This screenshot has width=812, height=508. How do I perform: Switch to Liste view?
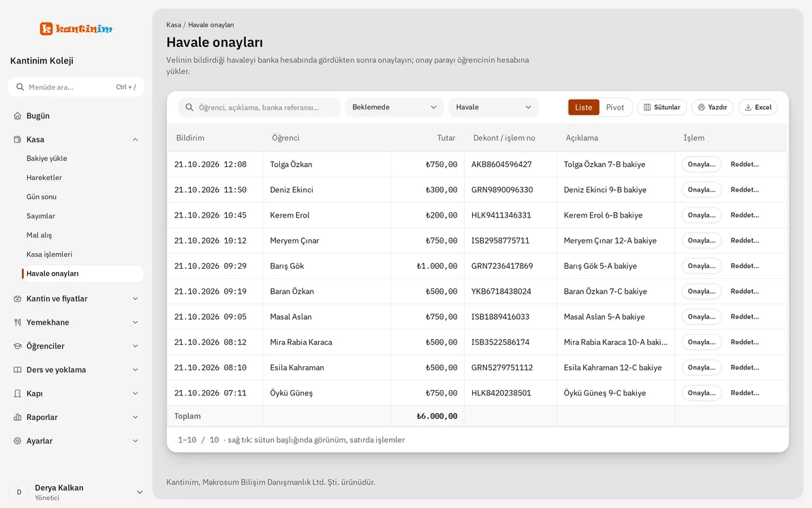pos(584,107)
